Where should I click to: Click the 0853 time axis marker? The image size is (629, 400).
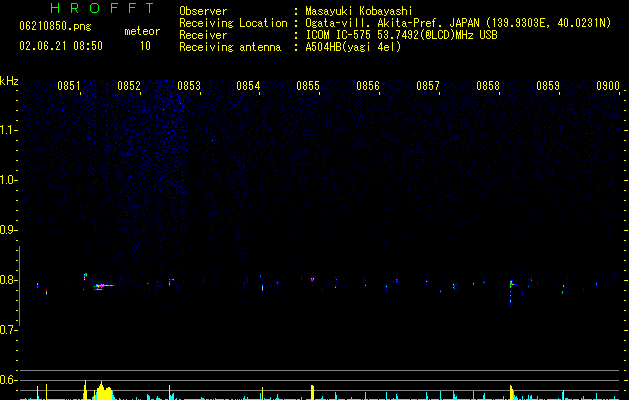point(189,86)
